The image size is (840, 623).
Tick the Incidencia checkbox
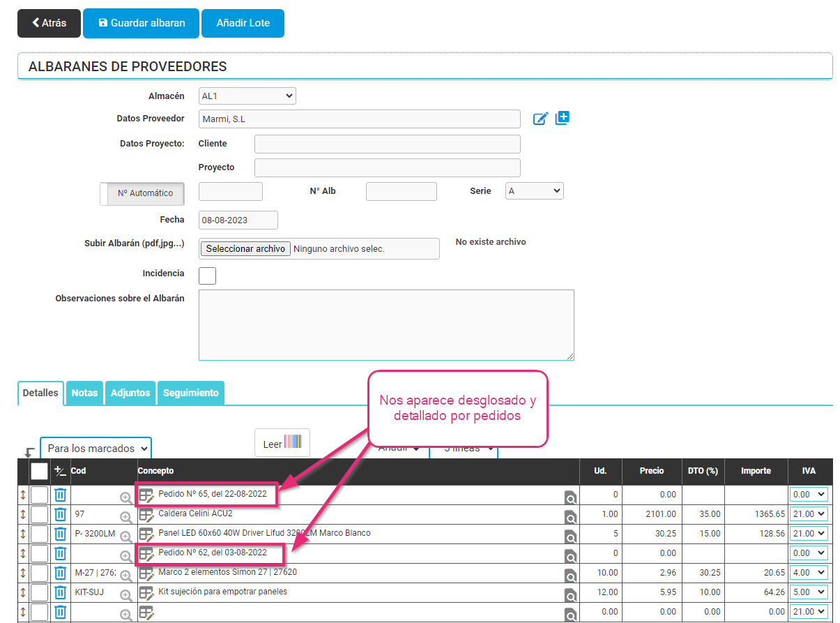(207, 276)
